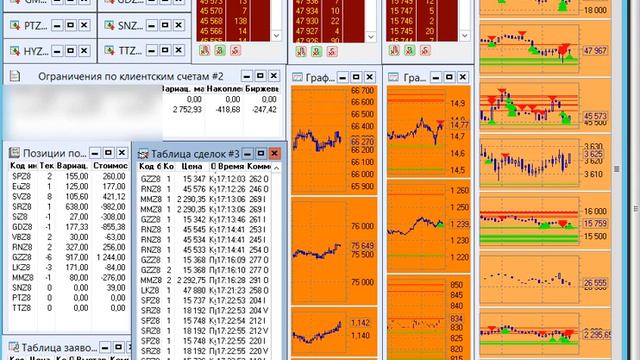Click the chart with the 14,77 price label
Viewport: 640px width, 360px height.
tap(429, 131)
